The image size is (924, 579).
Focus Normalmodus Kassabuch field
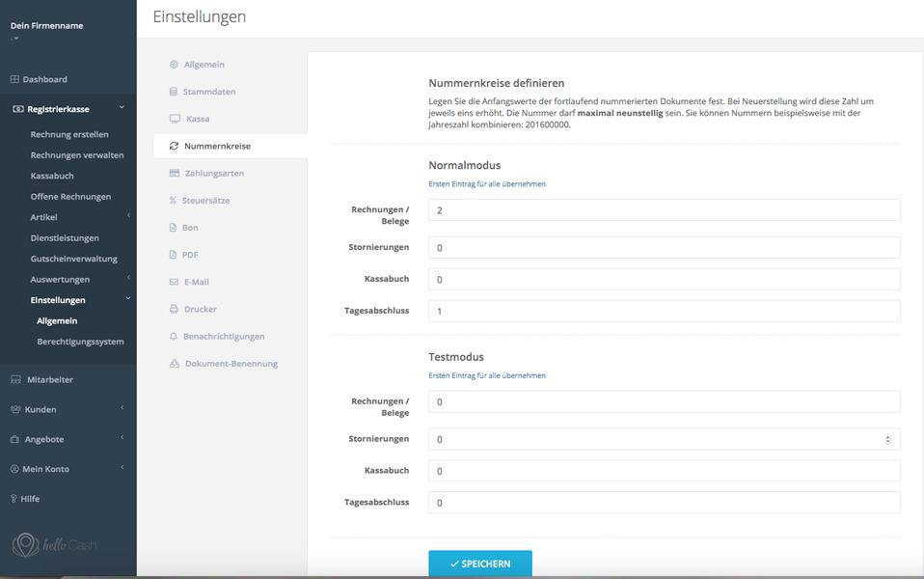click(665, 280)
